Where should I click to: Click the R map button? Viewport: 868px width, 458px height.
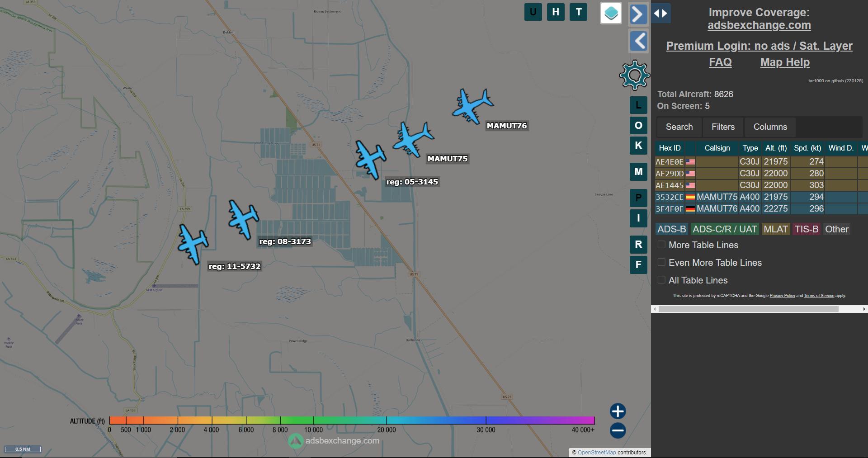click(x=638, y=245)
